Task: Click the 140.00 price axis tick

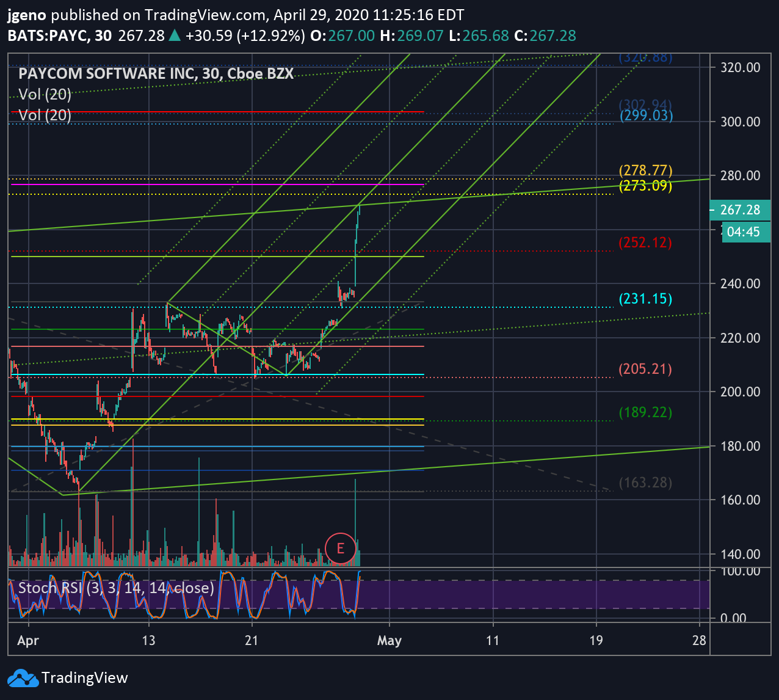Action: [741, 554]
